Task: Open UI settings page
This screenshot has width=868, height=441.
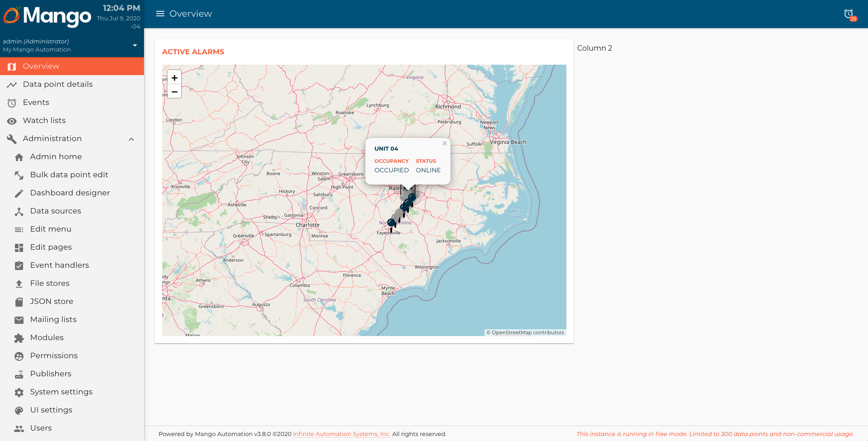Action: (72, 410)
